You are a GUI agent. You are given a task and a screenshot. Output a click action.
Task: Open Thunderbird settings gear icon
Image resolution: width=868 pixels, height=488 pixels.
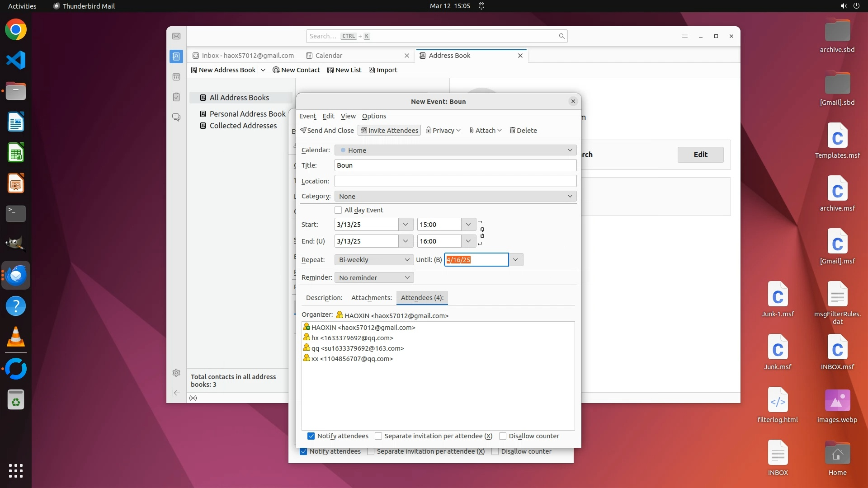[x=176, y=373]
